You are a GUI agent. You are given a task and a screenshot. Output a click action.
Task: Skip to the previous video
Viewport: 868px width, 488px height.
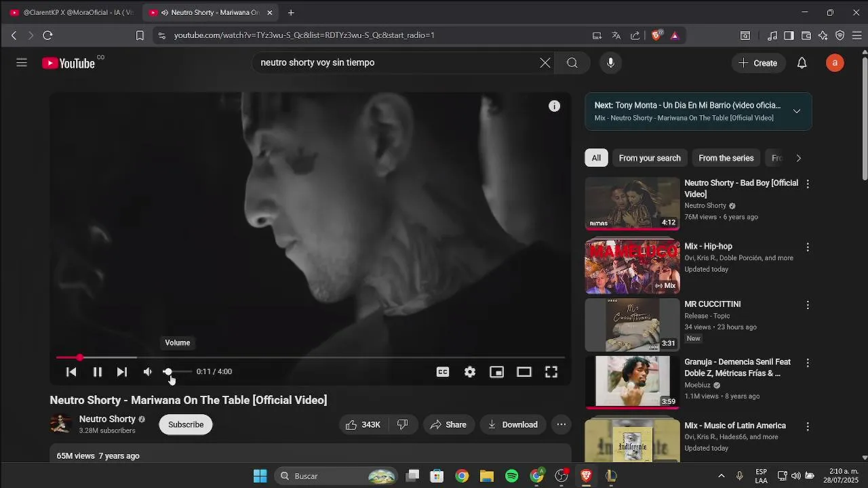pos(71,371)
